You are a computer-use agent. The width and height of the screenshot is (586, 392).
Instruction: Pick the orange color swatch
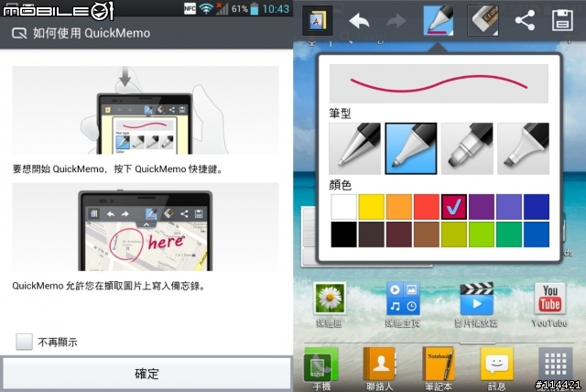click(399, 207)
